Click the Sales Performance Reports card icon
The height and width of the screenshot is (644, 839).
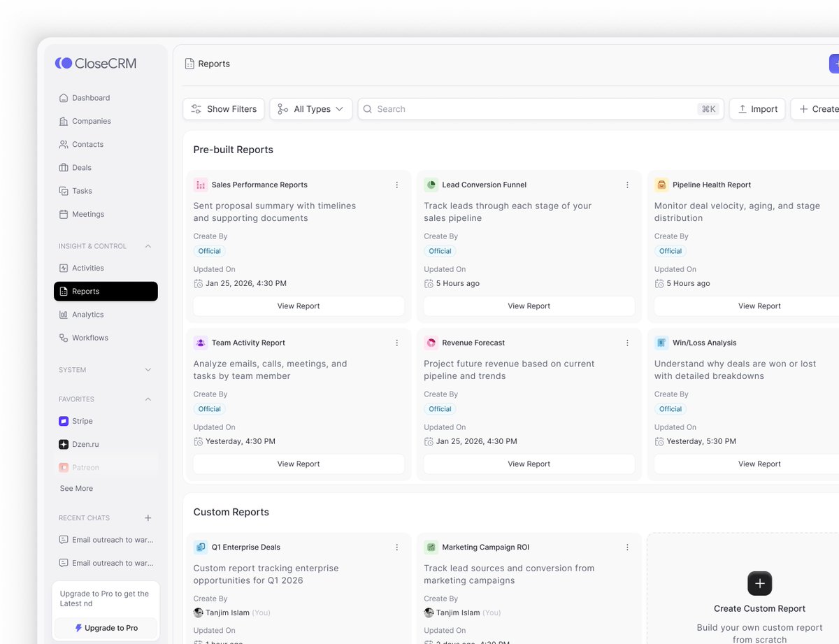(x=201, y=185)
